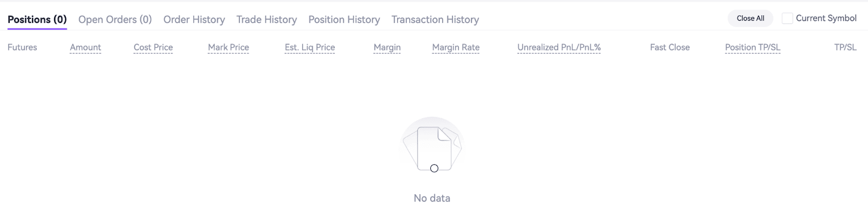
Task: Show the Position History tab
Action: [344, 20]
